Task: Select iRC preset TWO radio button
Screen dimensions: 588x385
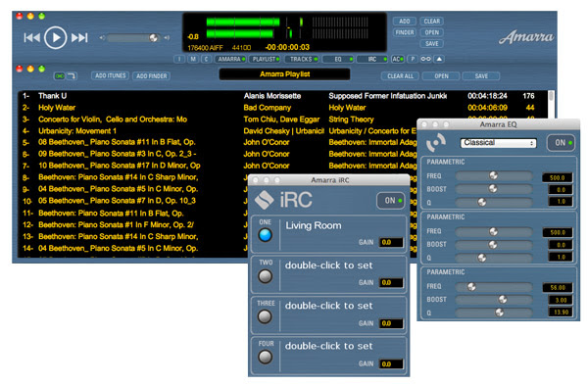Action: 266,276
